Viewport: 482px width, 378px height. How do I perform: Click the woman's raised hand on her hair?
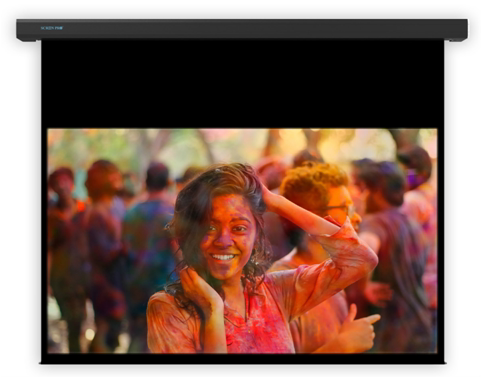[x=274, y=195]
